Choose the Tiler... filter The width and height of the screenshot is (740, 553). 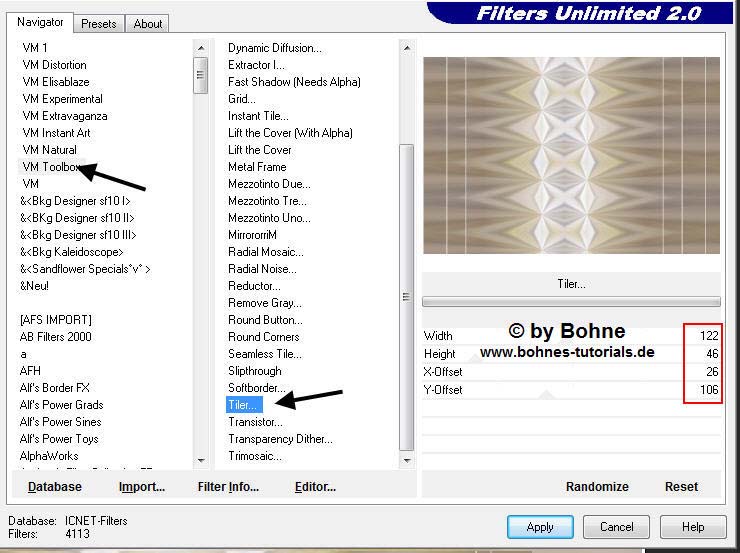coord(243,405)
